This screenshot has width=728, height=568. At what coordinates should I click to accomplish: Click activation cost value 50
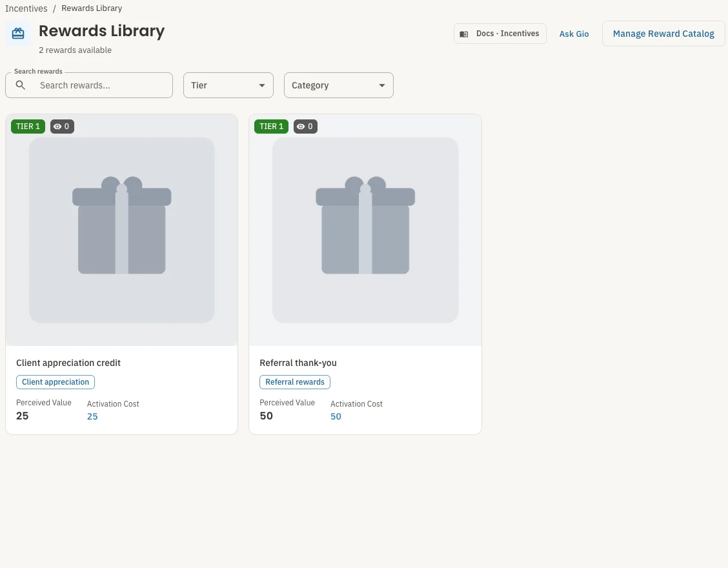coord(336,416)
